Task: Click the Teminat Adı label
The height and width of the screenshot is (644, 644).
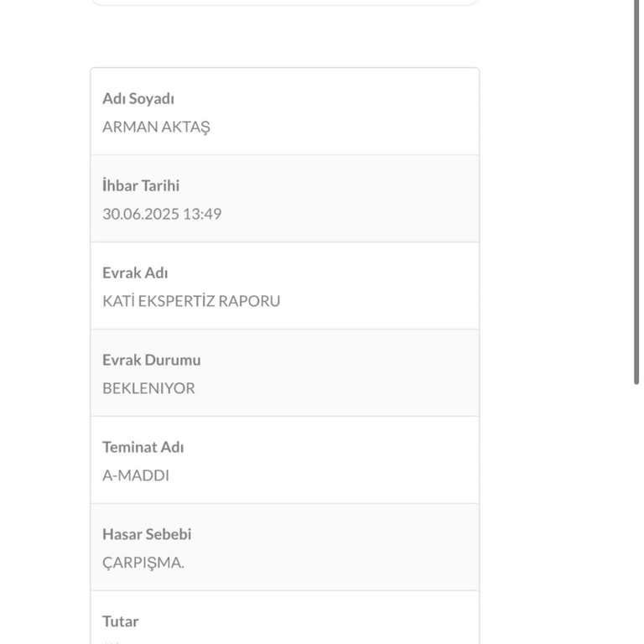Action: coord(143,448)
